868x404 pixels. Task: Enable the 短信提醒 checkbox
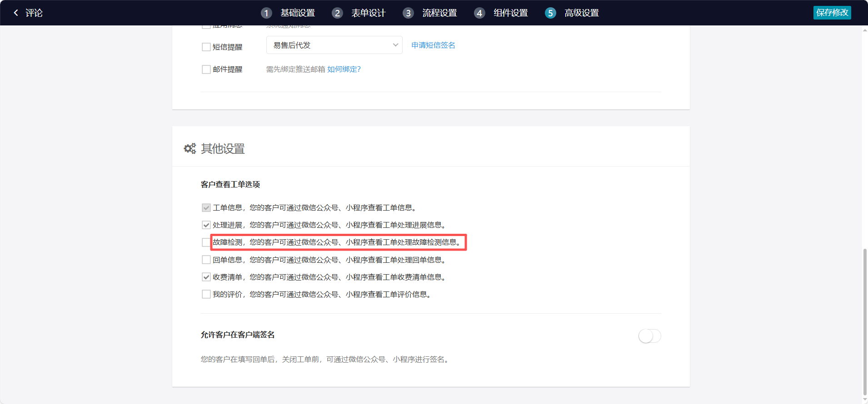tap(206, 47)
